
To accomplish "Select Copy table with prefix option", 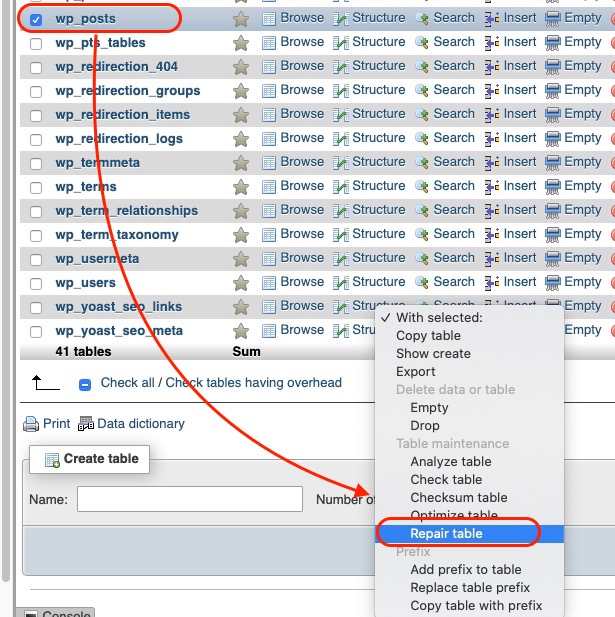I will (x=469, y=606).
